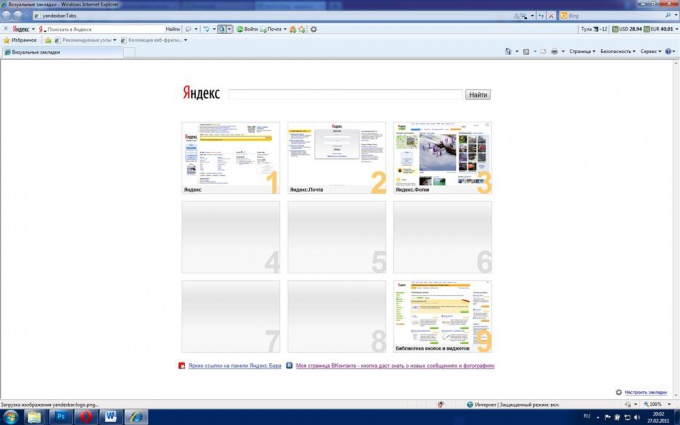Click the blue Help question mark icon
This screenshot has width=680, height=425.
point(668,51)
